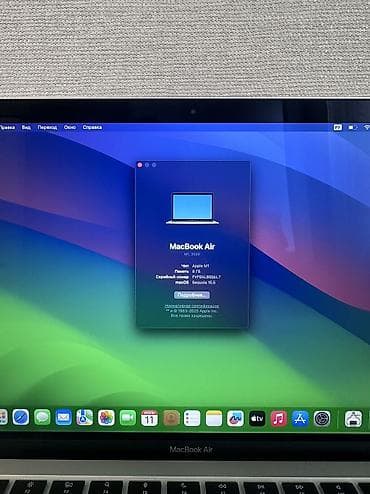Image resolution: width=370 pixels, height=494 pixels.
Task: Open the Окно menu
Action: tap(70, 127)
